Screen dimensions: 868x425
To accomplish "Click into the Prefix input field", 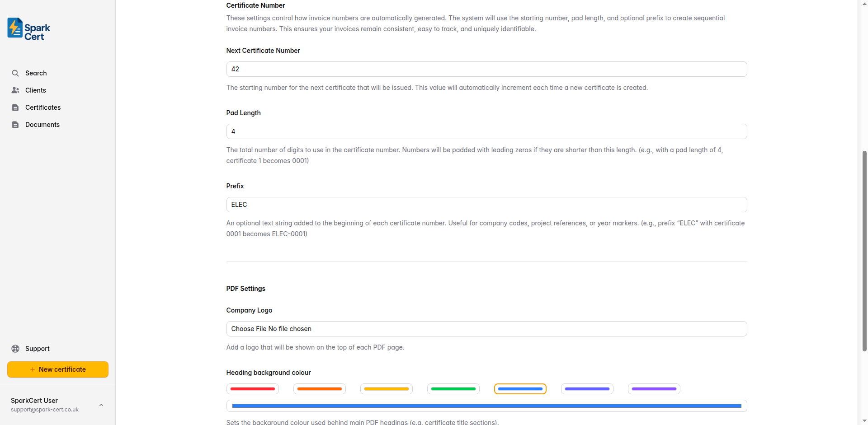I will (486, 205).
